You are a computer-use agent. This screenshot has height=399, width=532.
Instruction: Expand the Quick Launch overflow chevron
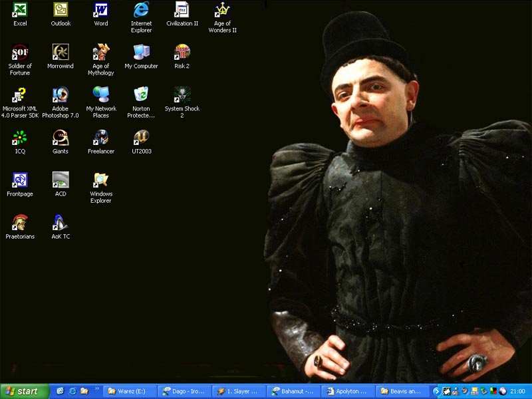tap(97, 390)
